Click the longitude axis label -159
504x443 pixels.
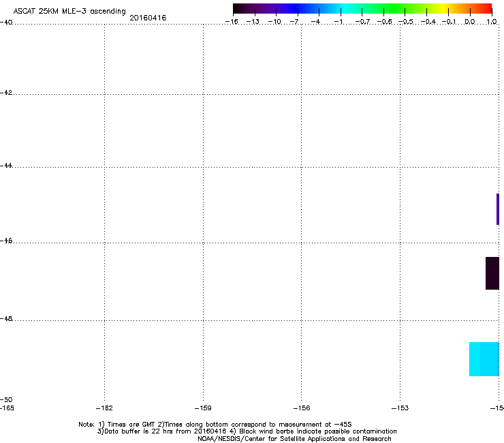pos(203,408)
